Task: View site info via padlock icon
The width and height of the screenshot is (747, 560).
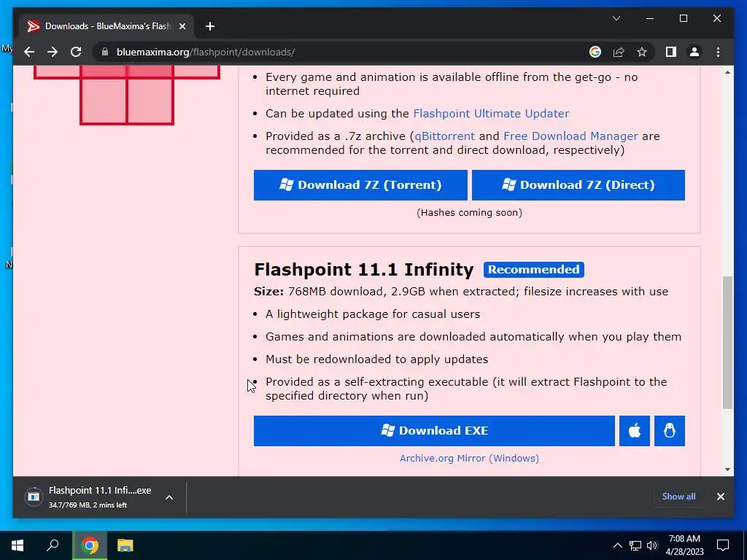Action: tap(105, 52)
